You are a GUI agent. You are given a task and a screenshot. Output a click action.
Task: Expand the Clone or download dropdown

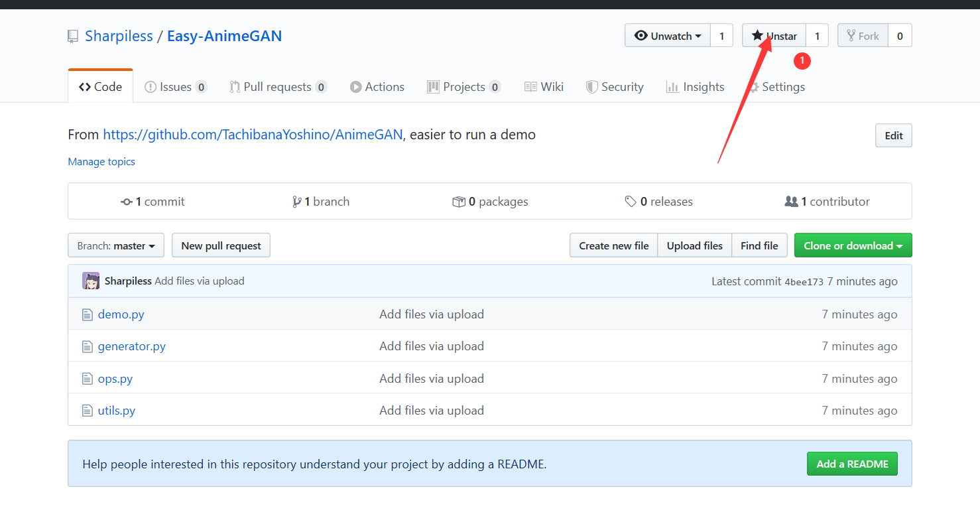853,245
